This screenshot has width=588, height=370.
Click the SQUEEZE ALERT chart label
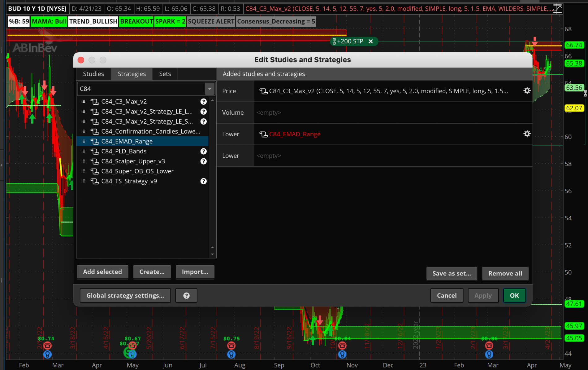click(x=211, y=21)
